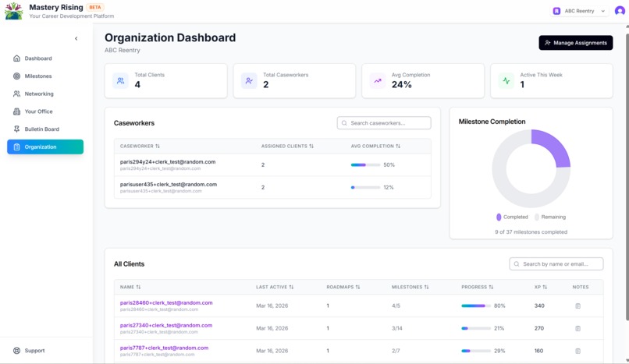629x364 pixels.
Task: Open client paris27340+clerk_test@random.com
Action: (166, 326)
